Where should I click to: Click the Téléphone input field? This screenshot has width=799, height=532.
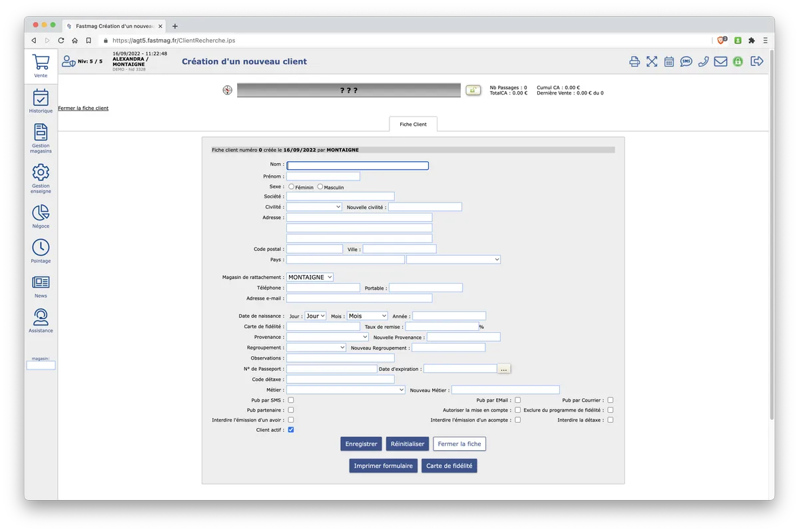tap(324, 288)
